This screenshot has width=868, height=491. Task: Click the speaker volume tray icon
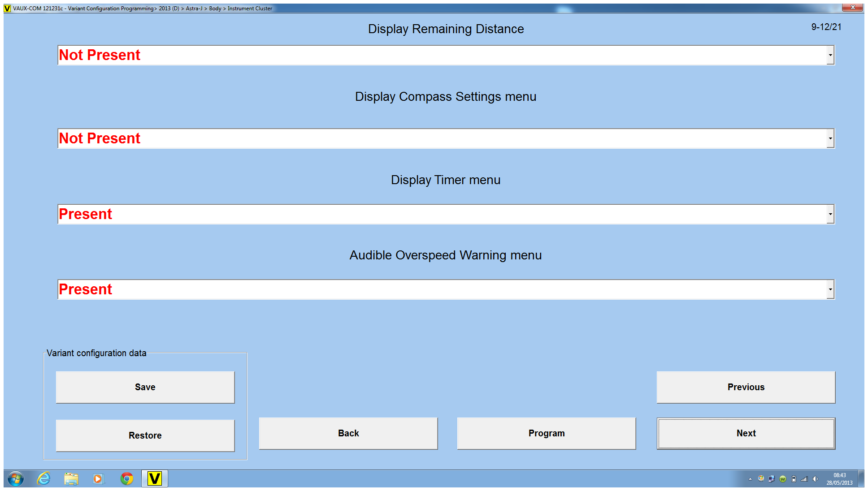815,479
